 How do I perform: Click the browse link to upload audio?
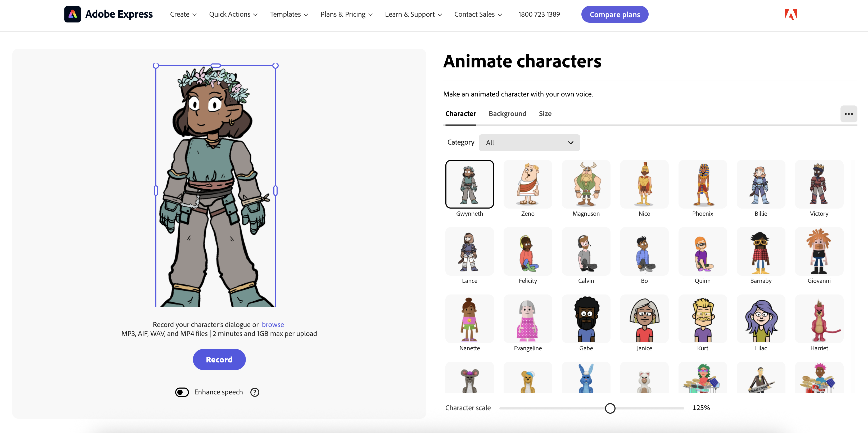click(x=273, y=325)
